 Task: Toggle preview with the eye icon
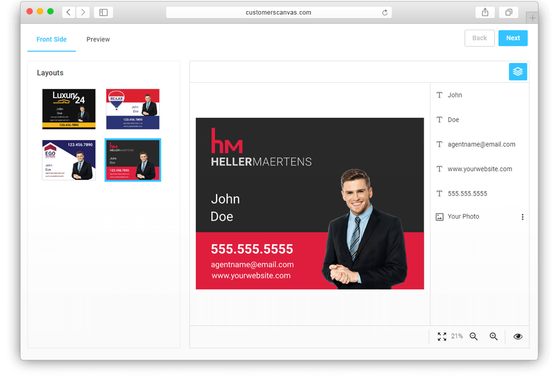point(518,337)
